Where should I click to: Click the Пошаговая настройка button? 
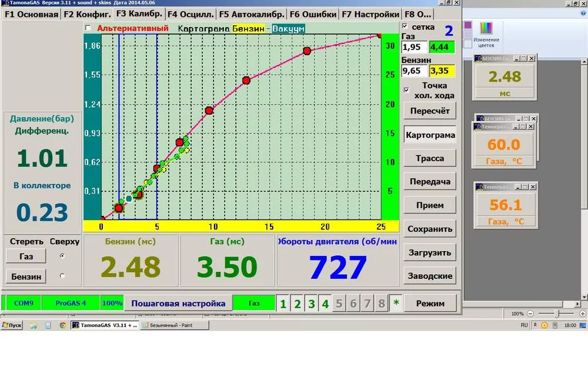click(x=178, y=304)
